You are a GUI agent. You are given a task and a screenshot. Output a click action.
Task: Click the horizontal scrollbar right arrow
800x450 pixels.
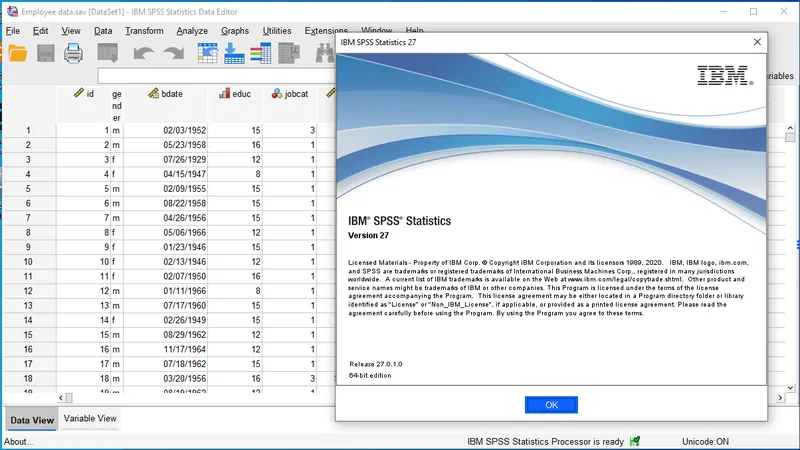coord(780,397)
